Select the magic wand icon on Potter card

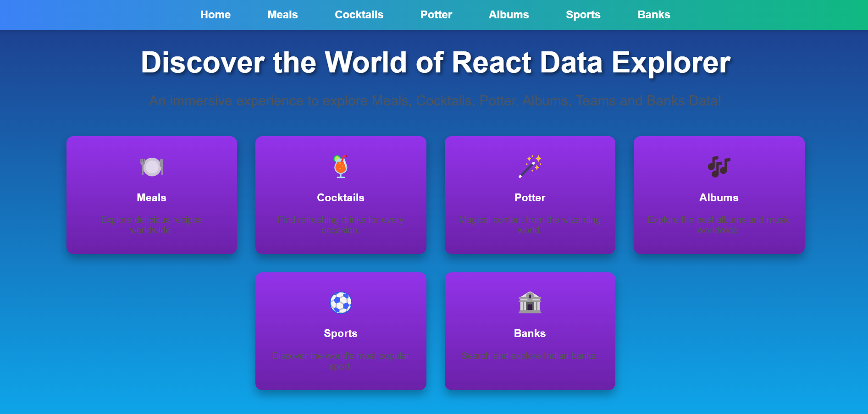(x=530, y=166)
